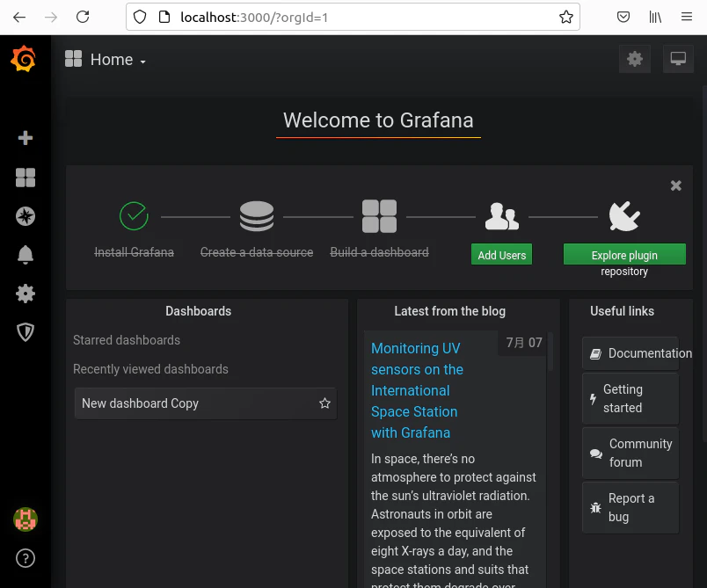
Task: Star the New dashboard Copy
Action: (x=324, y=403)
